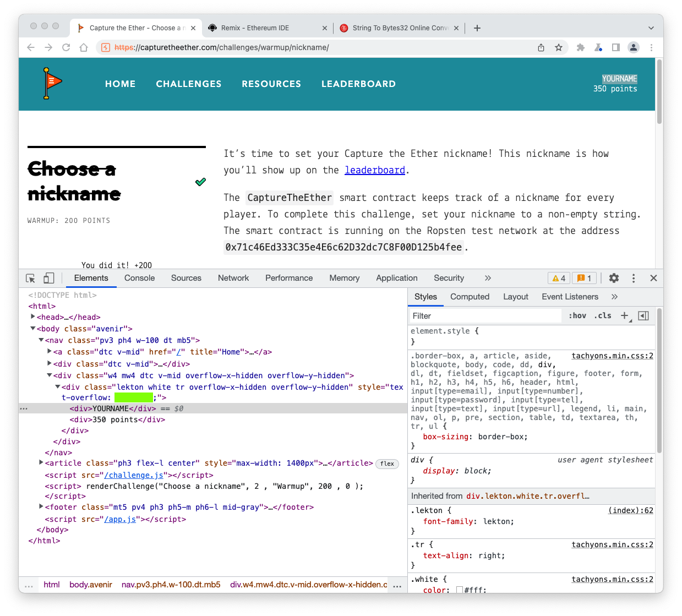Switch to the Console tab

click(139, 278)
